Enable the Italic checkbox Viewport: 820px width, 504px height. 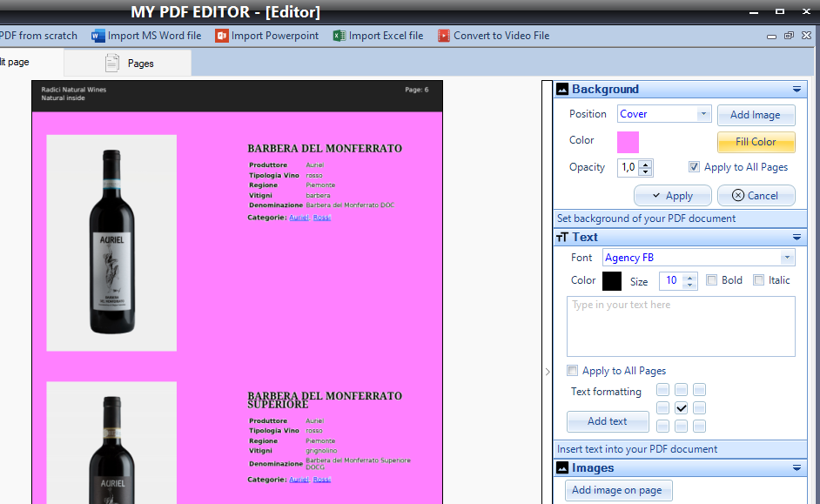pos(759,280)
